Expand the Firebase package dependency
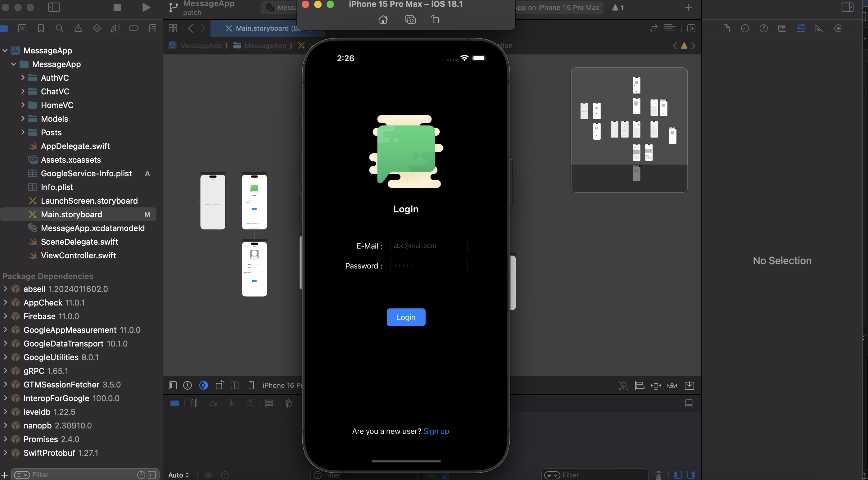Screen dimensions: 868x480 (x=5, y=316)
